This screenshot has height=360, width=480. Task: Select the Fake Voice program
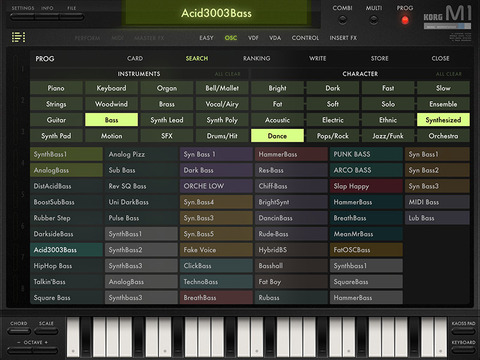click(x=216, y=250)
